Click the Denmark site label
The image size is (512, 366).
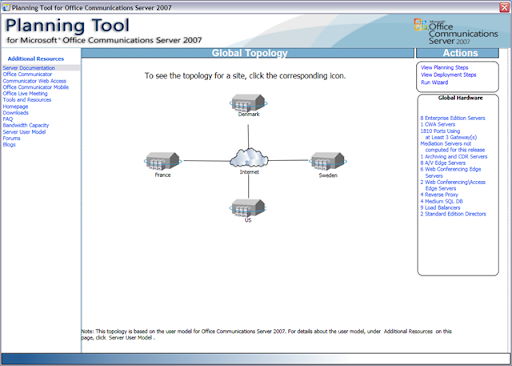[x=249, y=114]
